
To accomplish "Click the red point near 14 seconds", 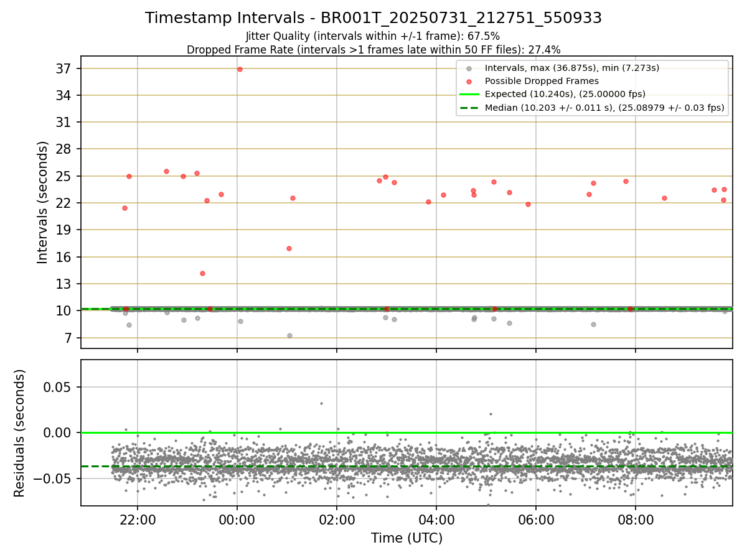I will coord(202,273).
